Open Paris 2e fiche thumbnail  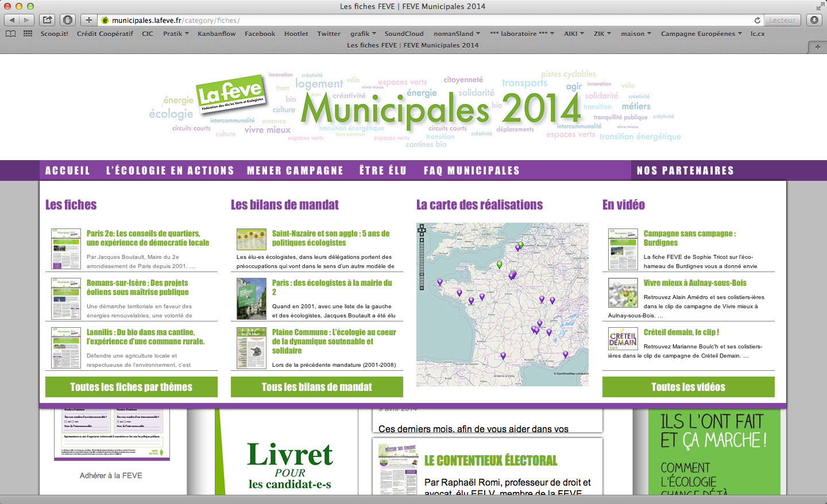(x=65, y=249)
